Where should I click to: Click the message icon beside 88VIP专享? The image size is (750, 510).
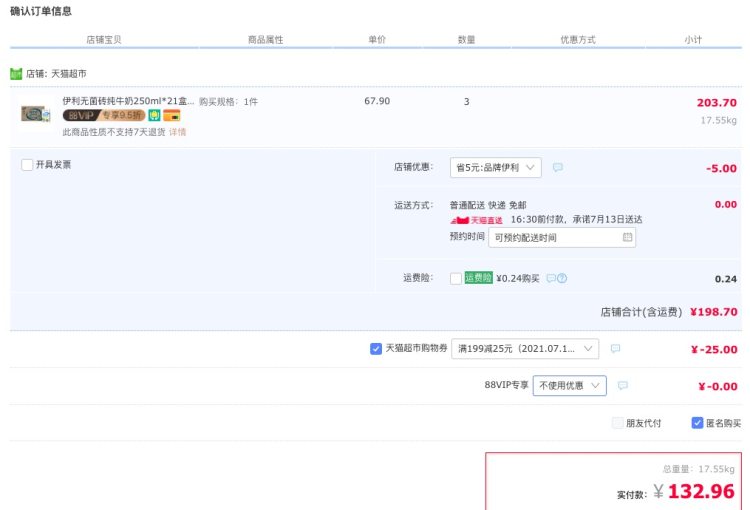tap(622, 385)
